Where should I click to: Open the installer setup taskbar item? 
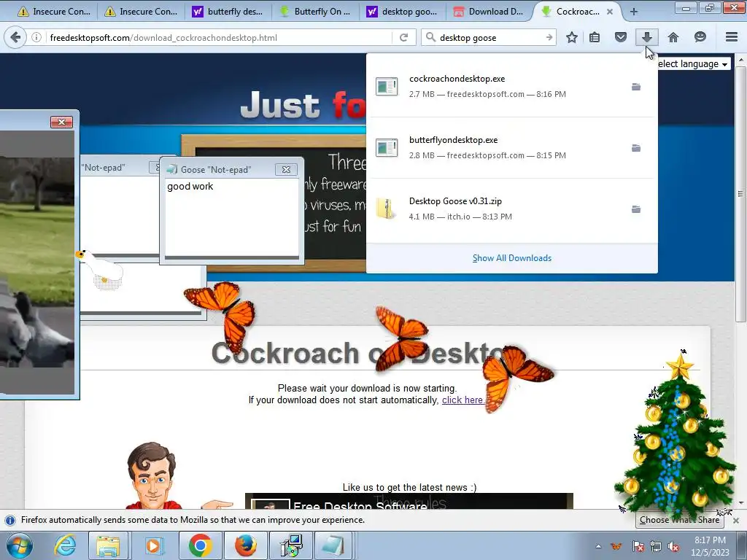290,545
